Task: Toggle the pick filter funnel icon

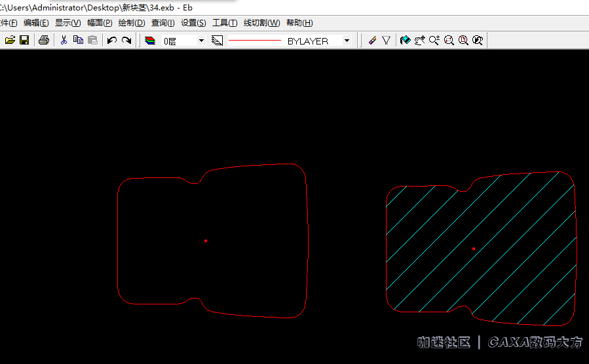Action: [x=387, y=41]
